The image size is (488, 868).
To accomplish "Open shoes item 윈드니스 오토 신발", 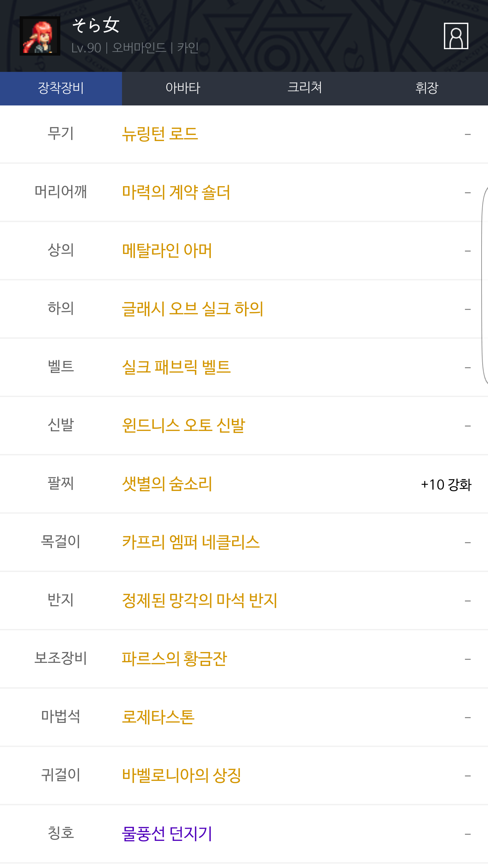I will (183, 426).
